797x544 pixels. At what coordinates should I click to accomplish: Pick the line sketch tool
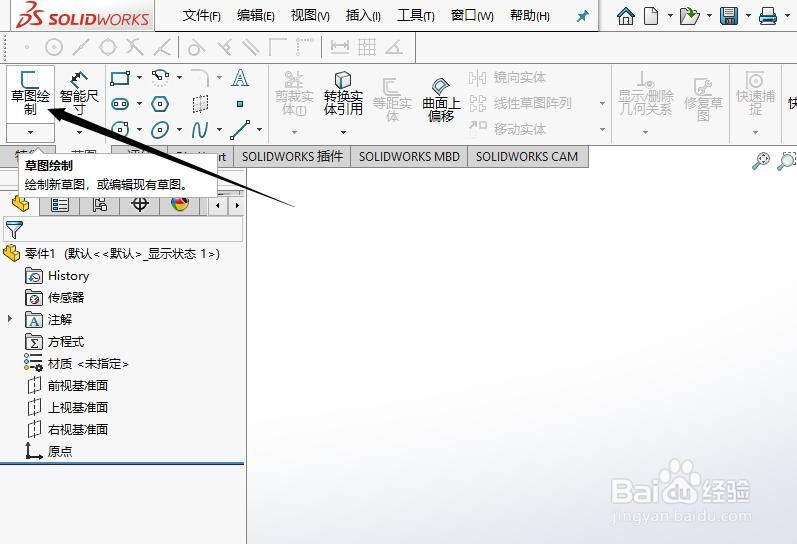240,130
